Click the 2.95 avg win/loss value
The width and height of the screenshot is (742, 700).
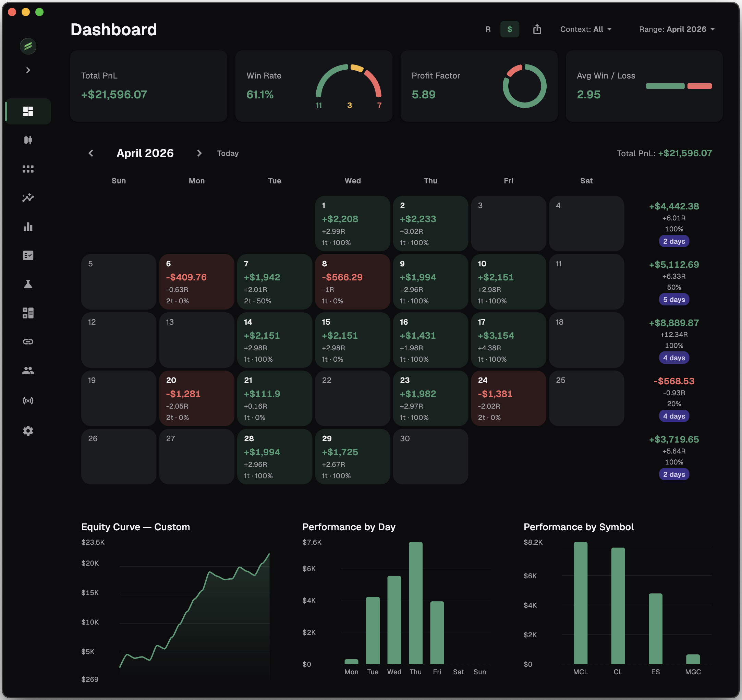click(x=588, y=95)
